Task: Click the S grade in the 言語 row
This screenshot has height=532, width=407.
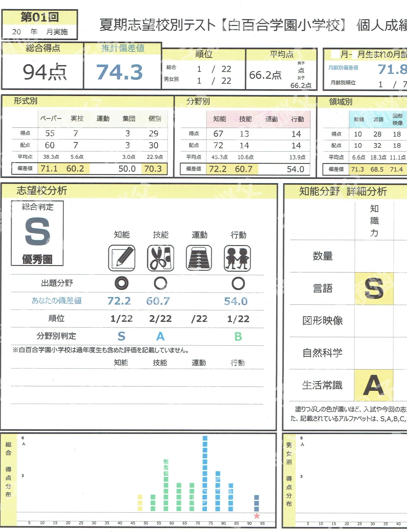Action: click(x=374, y=289)
